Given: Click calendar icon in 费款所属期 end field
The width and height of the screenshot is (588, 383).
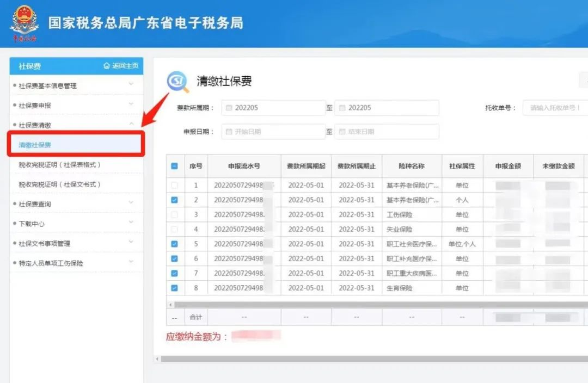Looking at the screenshot, I should click(342, 108).
